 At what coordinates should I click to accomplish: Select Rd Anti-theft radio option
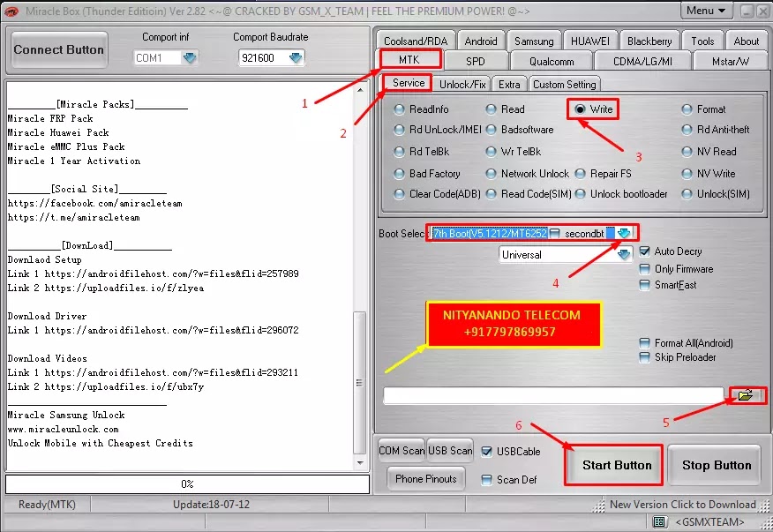[x=687, y=130]
